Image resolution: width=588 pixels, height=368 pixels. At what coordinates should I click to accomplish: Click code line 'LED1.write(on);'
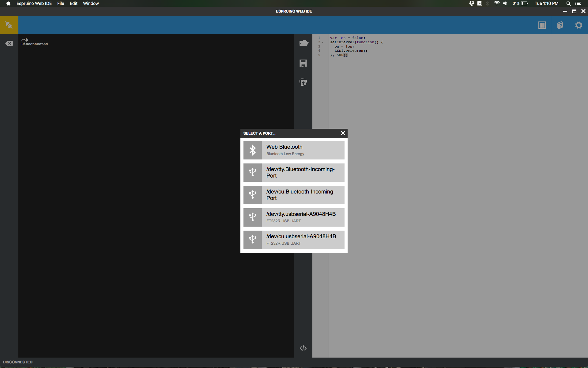(351, 51)
